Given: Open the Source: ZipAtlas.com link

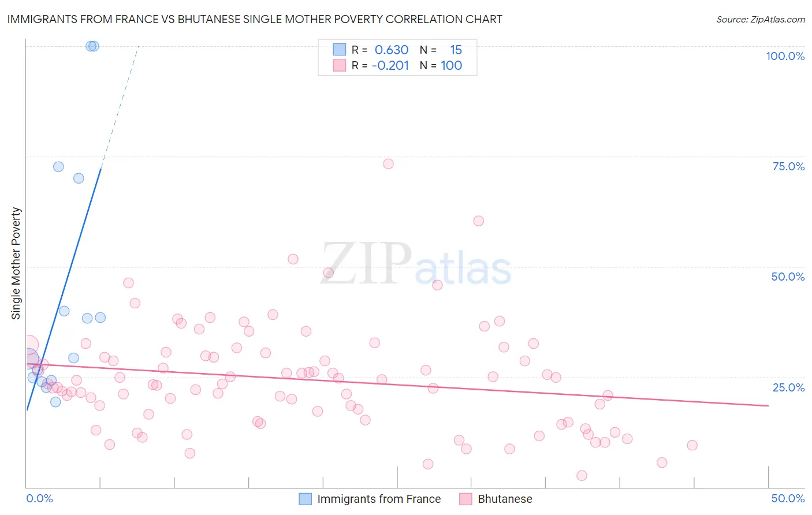Looking at the screenshot, I should 760,19.
